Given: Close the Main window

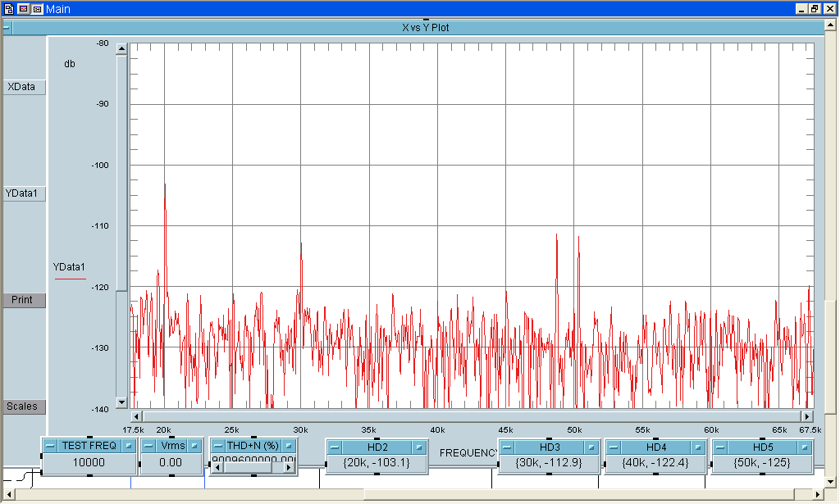Looking at the screenshot, I should 829,8.
